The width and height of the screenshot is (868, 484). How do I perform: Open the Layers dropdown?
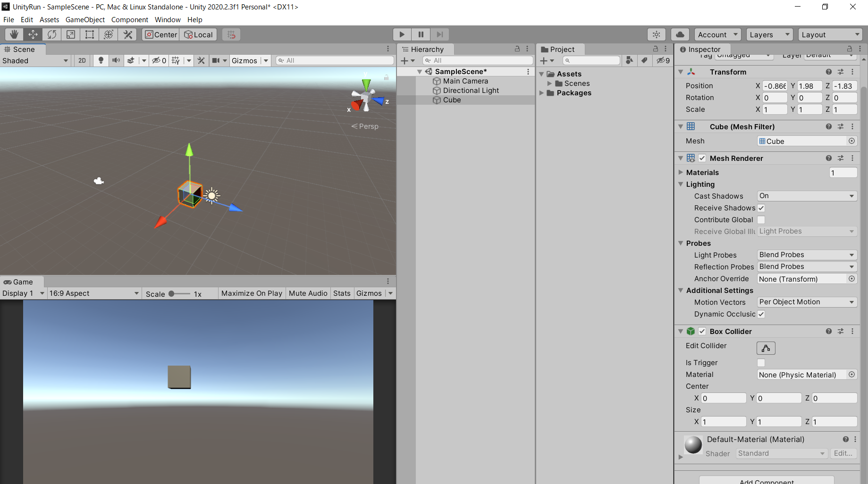(x=769, y=34)
